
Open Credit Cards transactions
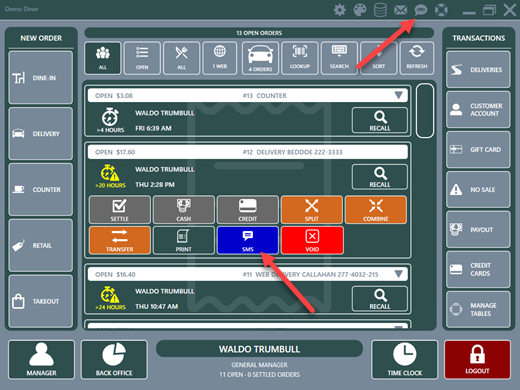[x=478, y=269]
